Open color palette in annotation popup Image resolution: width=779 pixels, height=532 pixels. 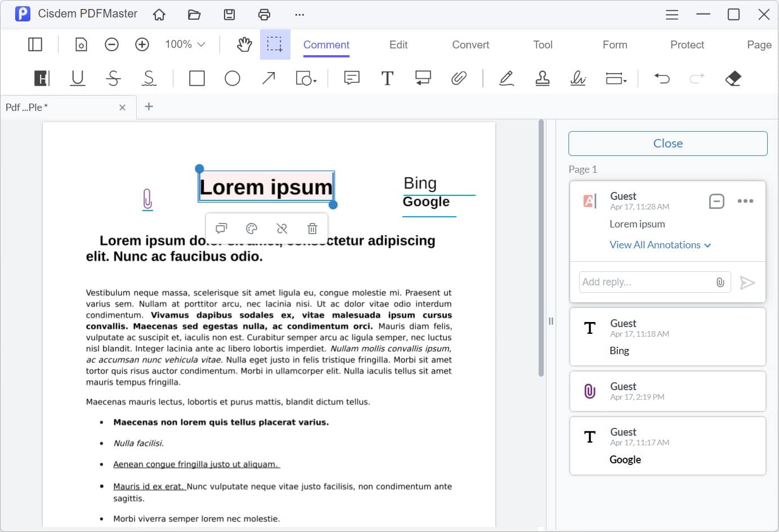[x=252, y=228]
